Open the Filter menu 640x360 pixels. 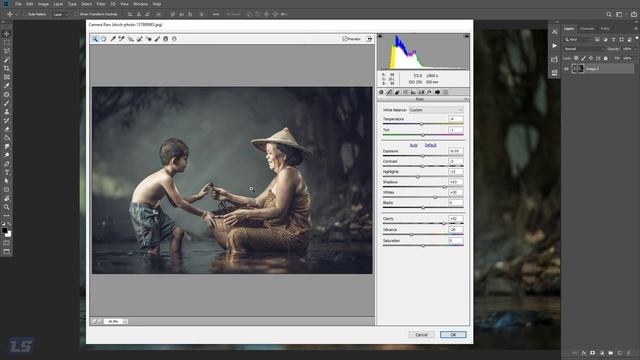[x=101, y=4]
